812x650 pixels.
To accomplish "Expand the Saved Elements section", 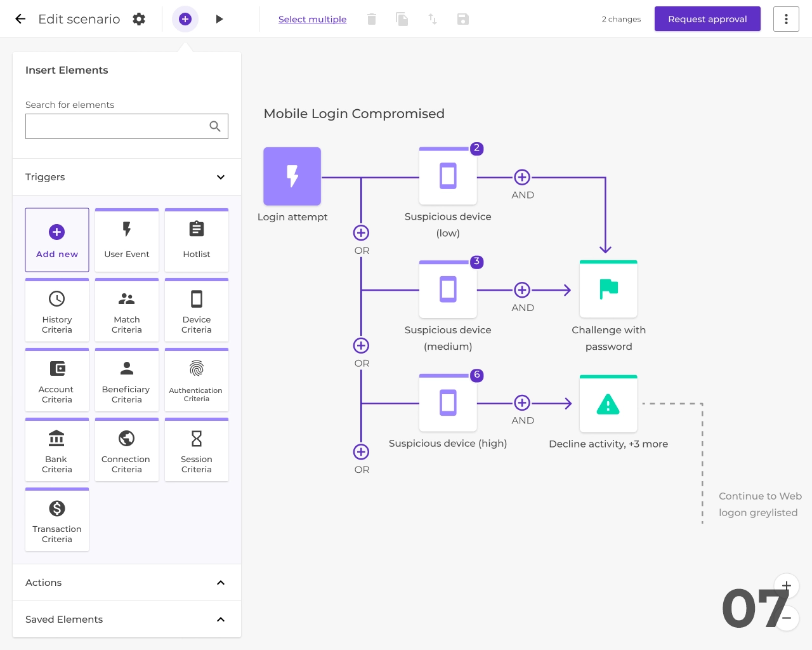I will tap(127, 620).
